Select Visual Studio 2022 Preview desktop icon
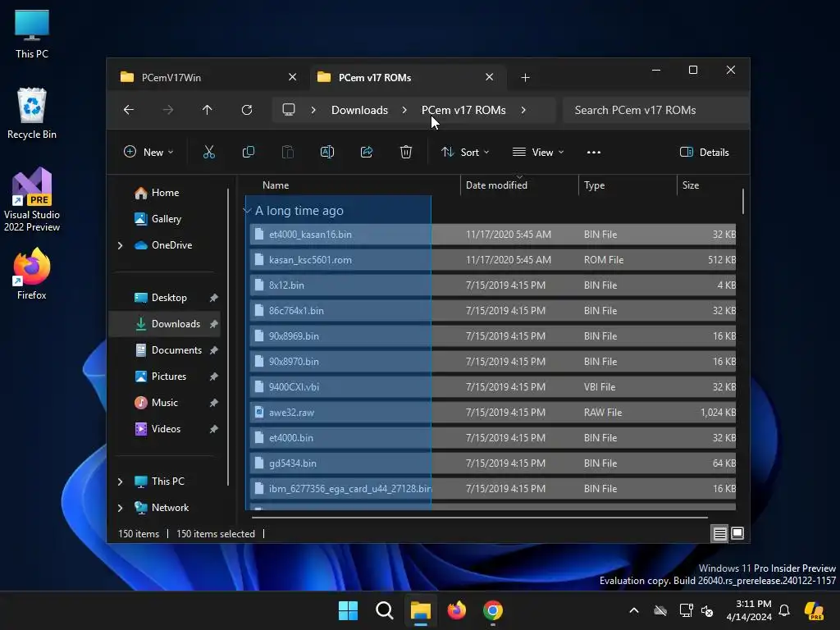Screen dimensions: 840x630 pyautogui.click(x=32, y=199)
